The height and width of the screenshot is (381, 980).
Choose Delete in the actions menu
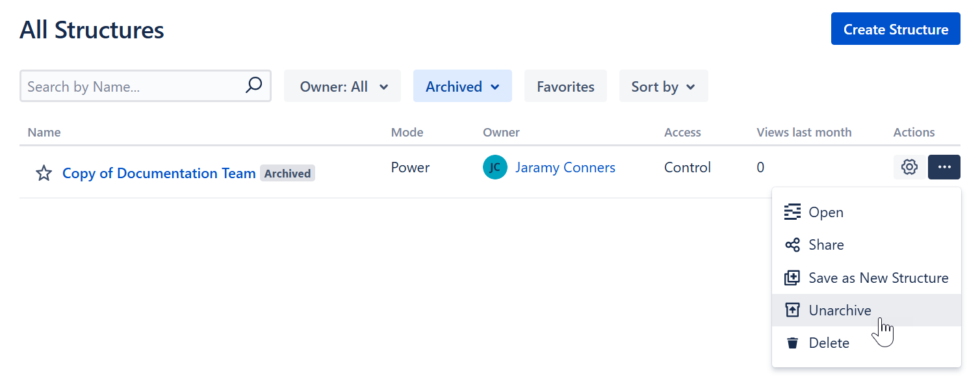[829, 343]
